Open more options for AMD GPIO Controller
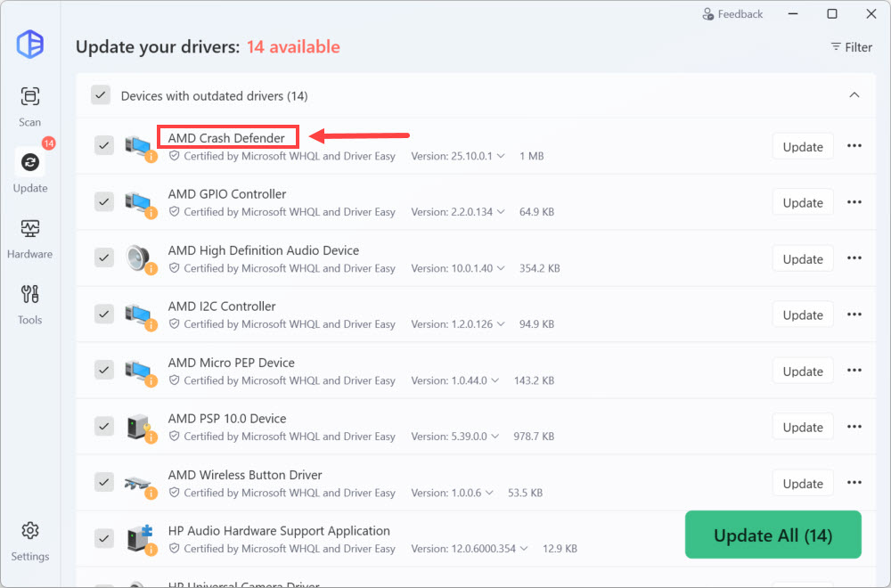Viewport: 891px width, 588px height. click(x=854, y=202)
